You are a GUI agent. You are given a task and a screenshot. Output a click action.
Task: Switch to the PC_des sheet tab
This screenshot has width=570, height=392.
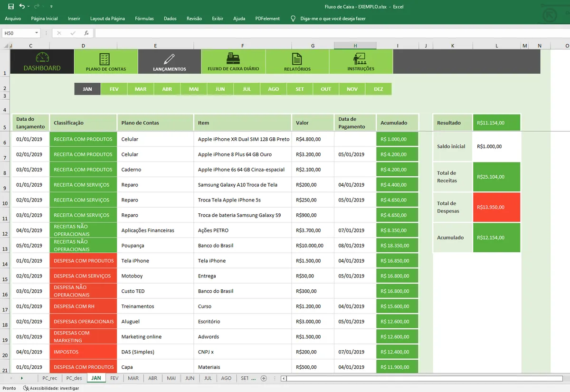coord(74,378)
